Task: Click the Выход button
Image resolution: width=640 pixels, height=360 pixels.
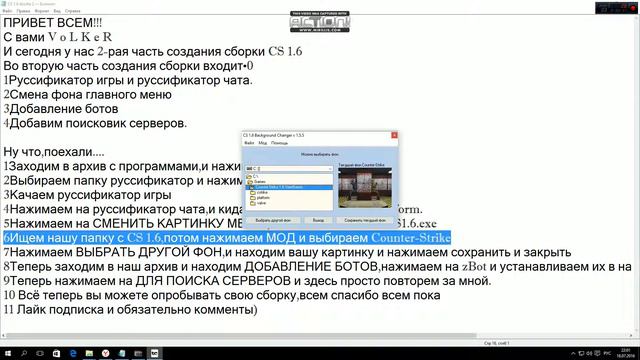Action: pyautogui.click(x=318, y=220)
